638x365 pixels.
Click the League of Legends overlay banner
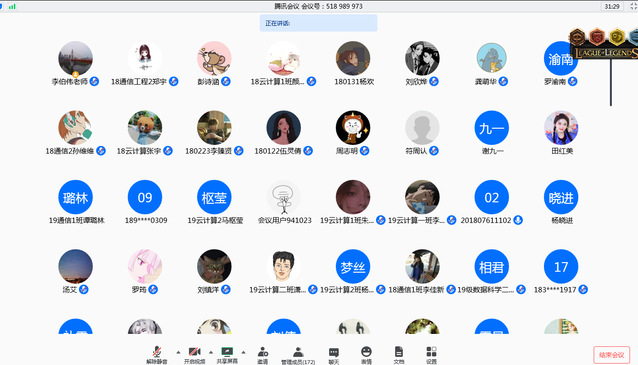tap(604, 44)
